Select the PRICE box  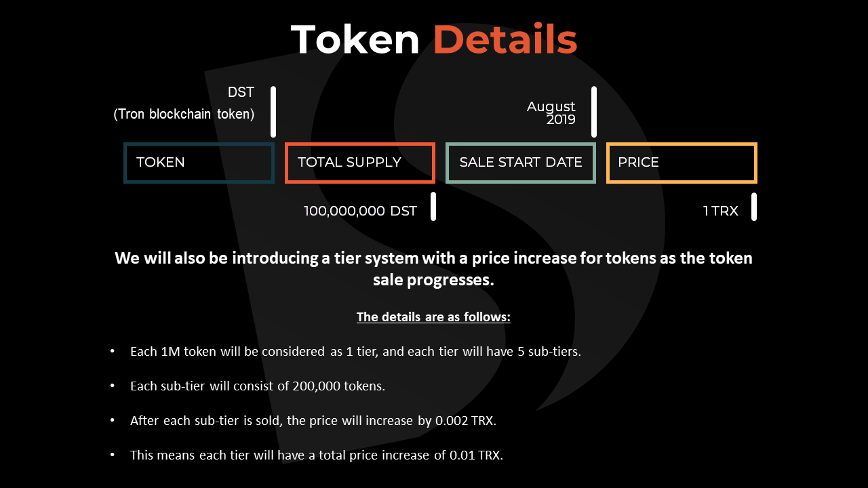(682, 163)
